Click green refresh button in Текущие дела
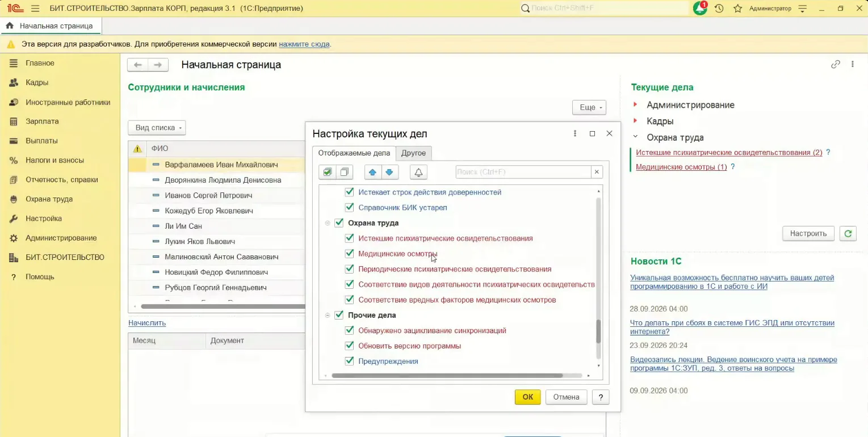Screen dimensions: 868x437 pos(848,233)
